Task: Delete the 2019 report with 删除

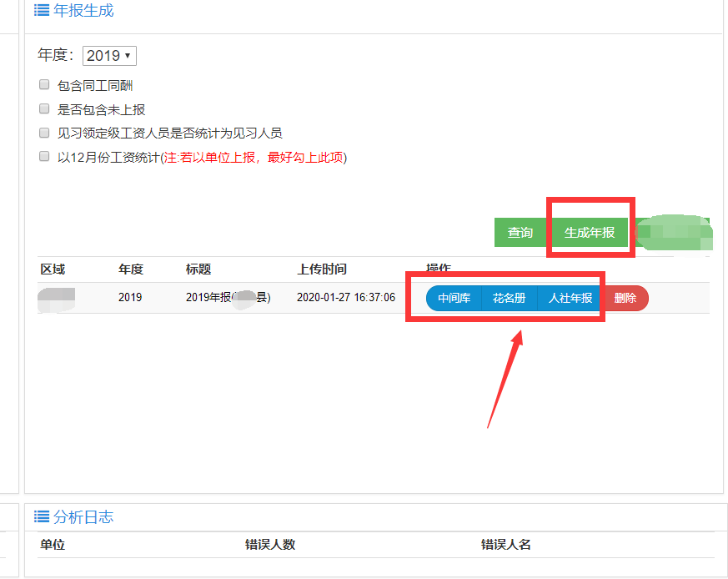Action: [625, 298]
